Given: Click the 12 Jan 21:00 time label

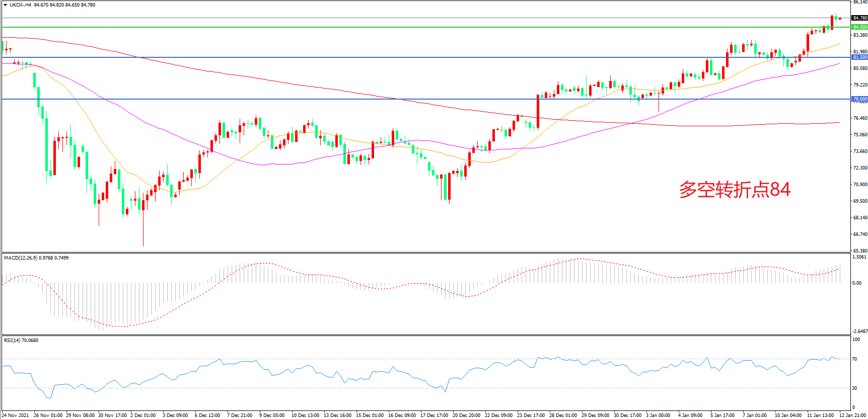Looking at the screenshot, I should 852,415.
